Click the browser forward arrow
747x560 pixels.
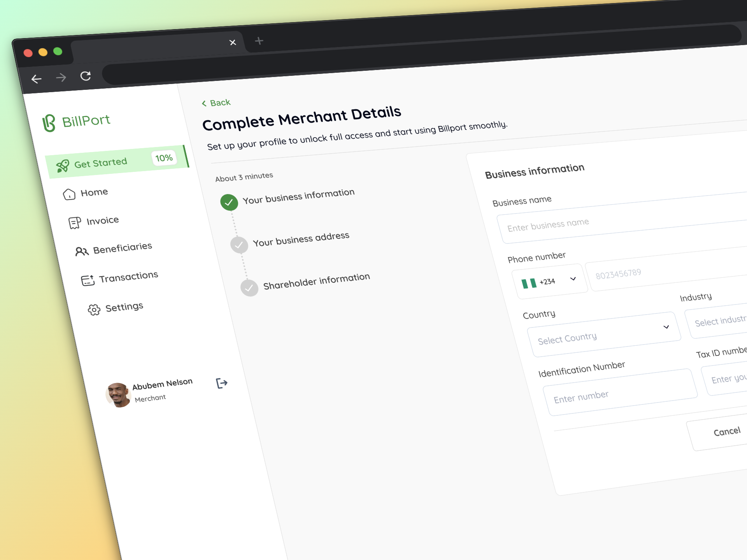[x=61, y=77]
